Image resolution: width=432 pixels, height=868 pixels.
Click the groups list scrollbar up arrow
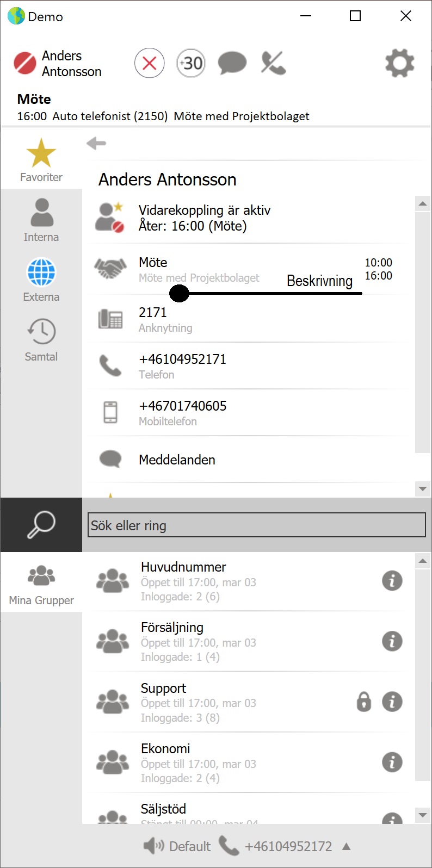[423, 561]
